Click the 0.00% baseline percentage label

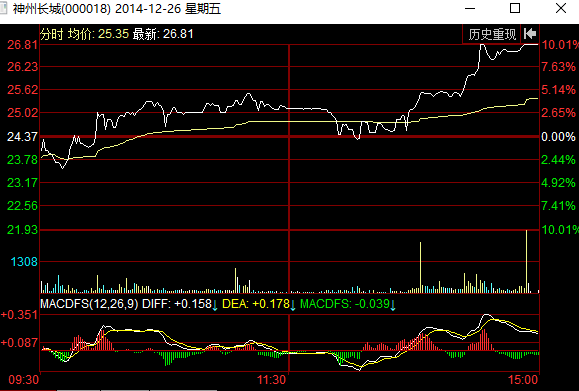click(558, 137)
